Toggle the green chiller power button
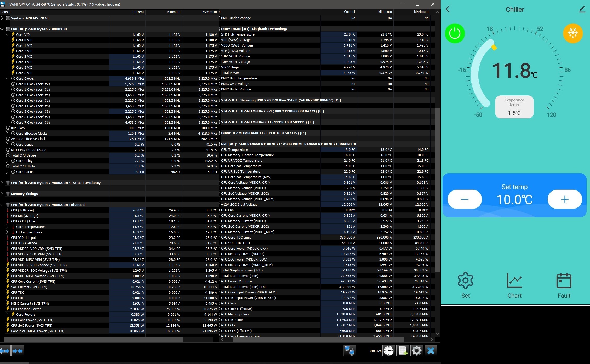The width and height of the screenshot is (590, 364). [x=455, y=33]
